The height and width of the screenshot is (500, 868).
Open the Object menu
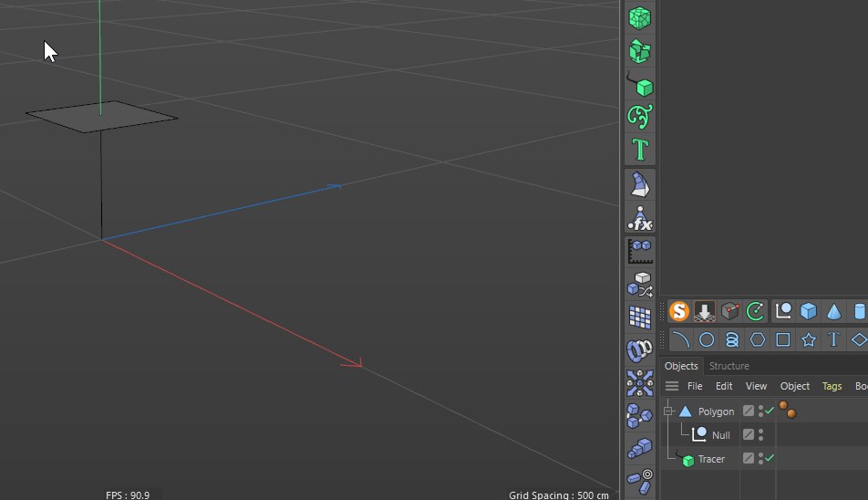pyautogui.click(x=795, y=386)
